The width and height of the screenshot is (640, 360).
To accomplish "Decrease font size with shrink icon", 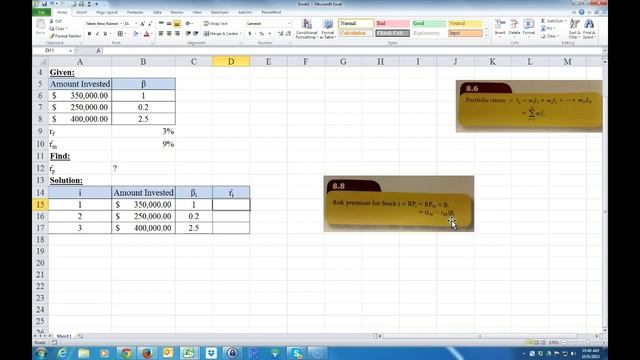I will click(150, 24).
